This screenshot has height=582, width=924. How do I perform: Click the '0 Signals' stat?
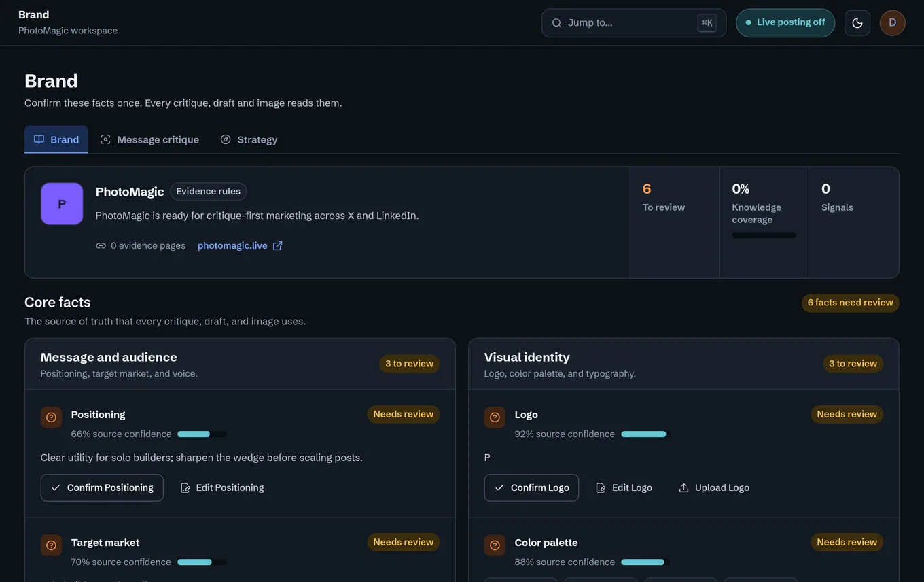tap(854, 222)
